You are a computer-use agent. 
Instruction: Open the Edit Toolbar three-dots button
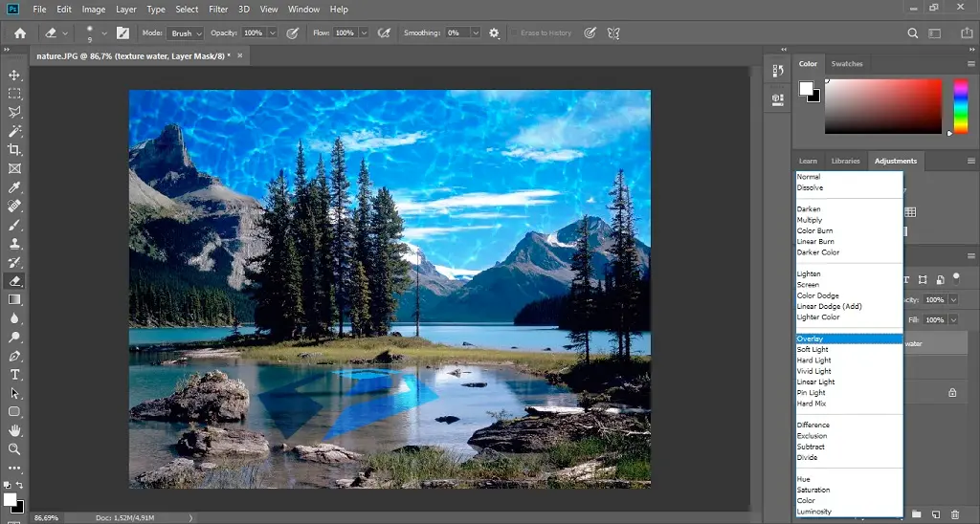pos(14,468)
